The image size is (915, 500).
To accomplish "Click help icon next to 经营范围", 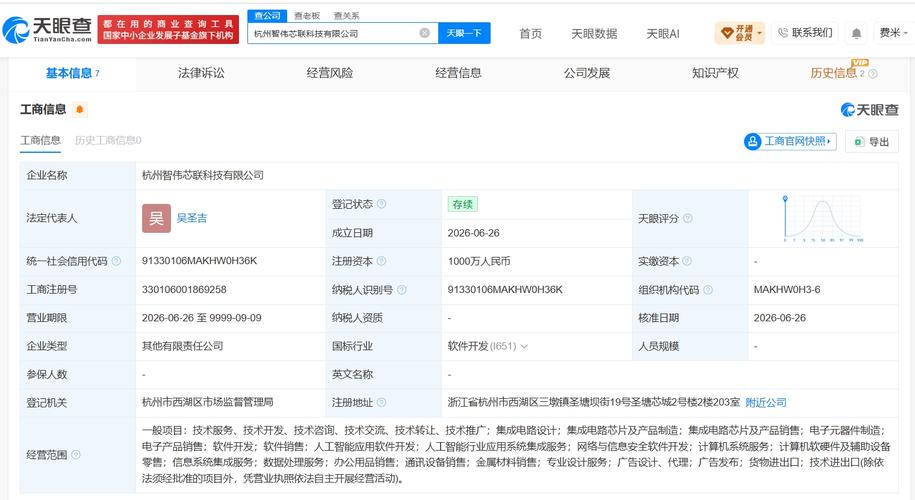I will (75, 454).
